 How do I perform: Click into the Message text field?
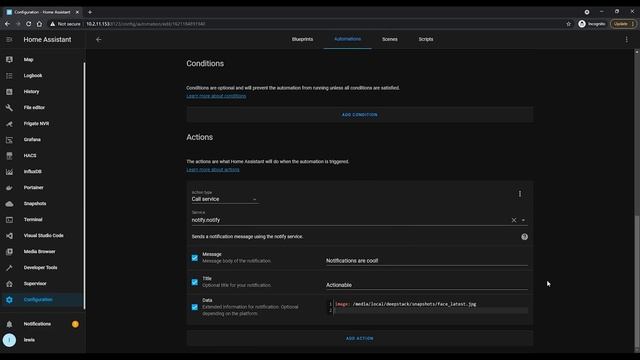pyautogui.click(x=427, y=260)
